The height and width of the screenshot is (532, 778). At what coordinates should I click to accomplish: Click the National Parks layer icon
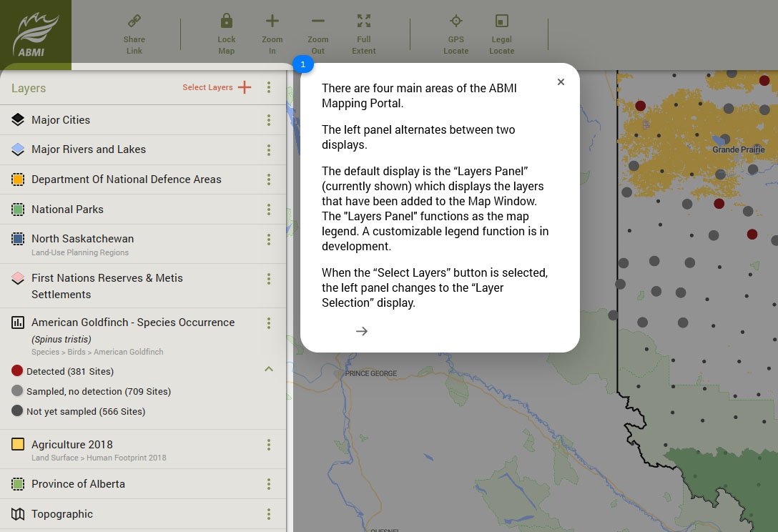coord(18,210)
